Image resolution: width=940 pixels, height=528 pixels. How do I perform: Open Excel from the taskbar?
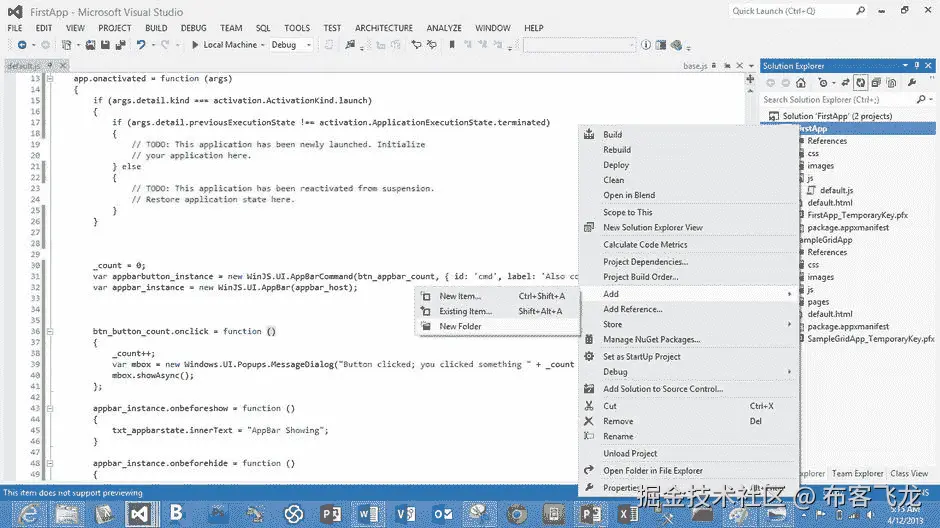[x=628, y=514]
